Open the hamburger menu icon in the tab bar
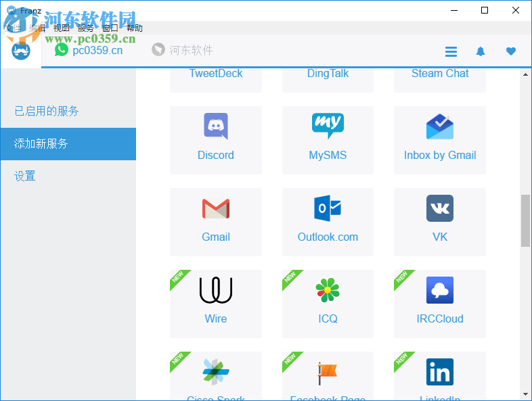The width and height of the screenshot is (532, 401). pyautogui.click(x=451, y=51)
